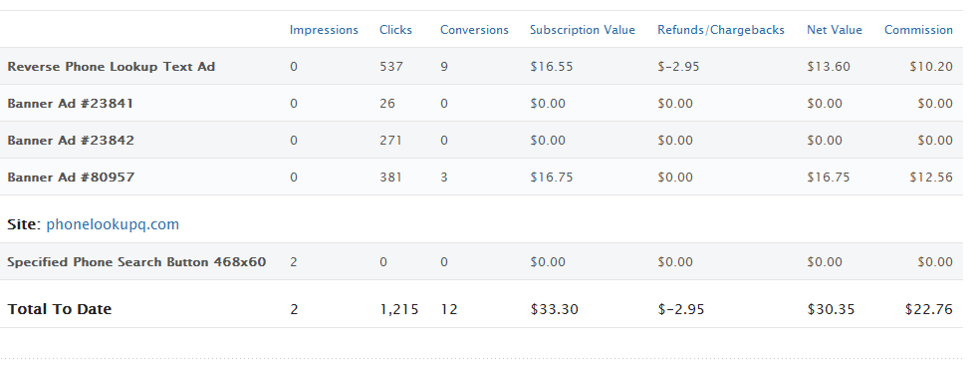The image size is (980, 366).
Task: Sort by the Refunds/Chargebacks column header
Action: [x=721, y=30]
